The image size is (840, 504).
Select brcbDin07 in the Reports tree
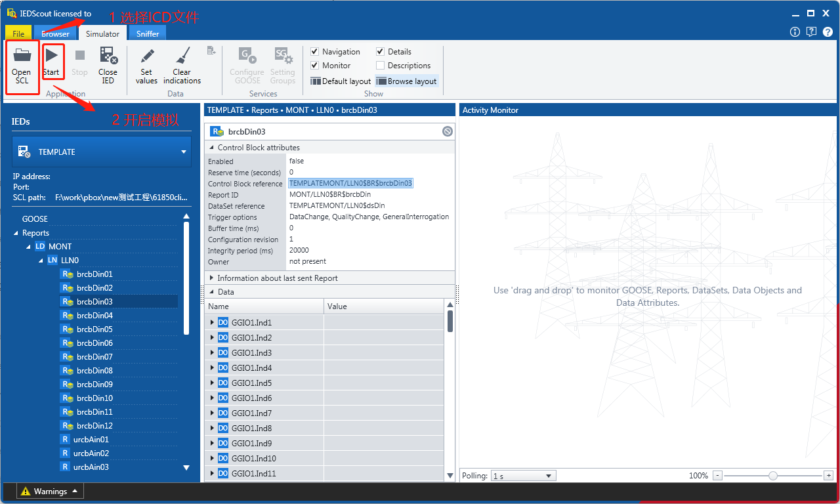(x=94, y=357)
